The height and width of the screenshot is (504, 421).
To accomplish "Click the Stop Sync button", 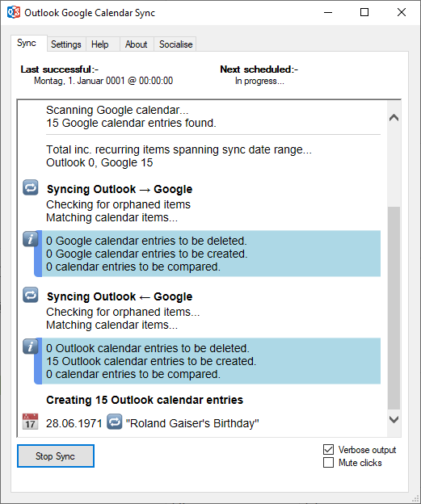I will 56,456.
